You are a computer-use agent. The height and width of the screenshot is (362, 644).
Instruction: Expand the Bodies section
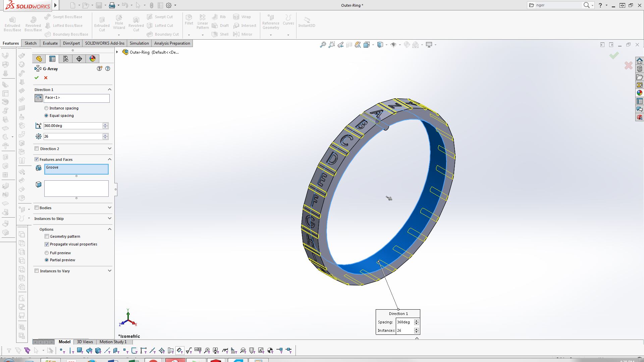pyautogui.click(x=109, y=208)
